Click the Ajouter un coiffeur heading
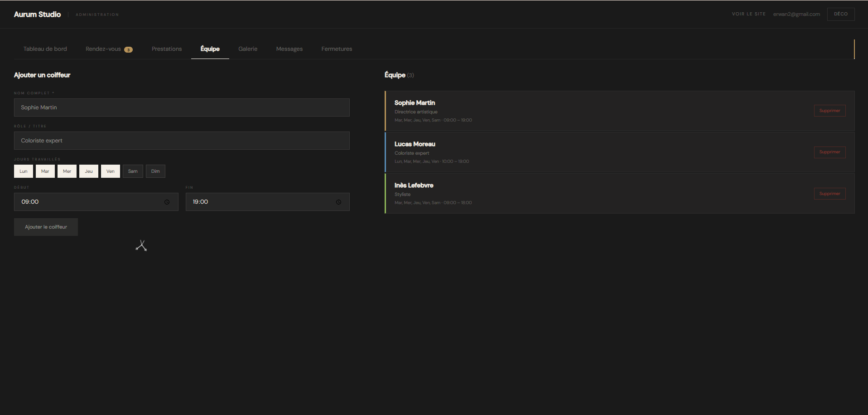Screen dimensions: 868x415 pyautogui.click(x=42, y=75)
